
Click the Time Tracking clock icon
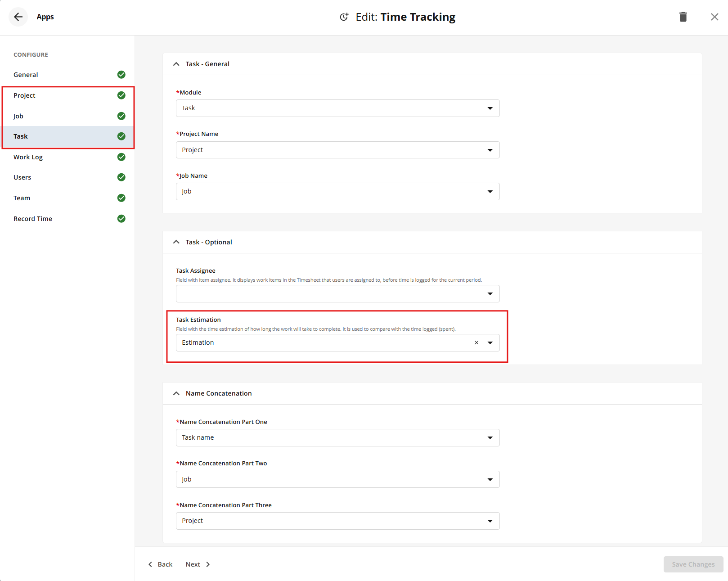(344, 17)
